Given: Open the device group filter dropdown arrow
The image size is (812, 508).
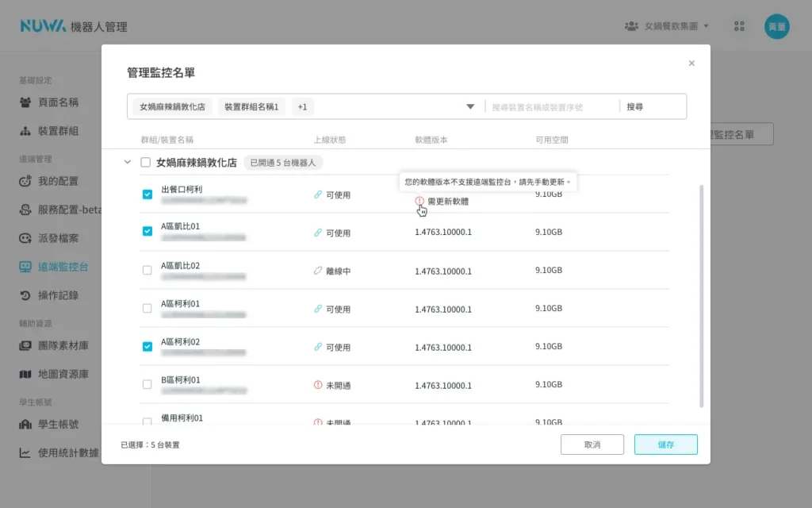Looking at the screenshot, I should pyautogui.click(x=470, y=107).
